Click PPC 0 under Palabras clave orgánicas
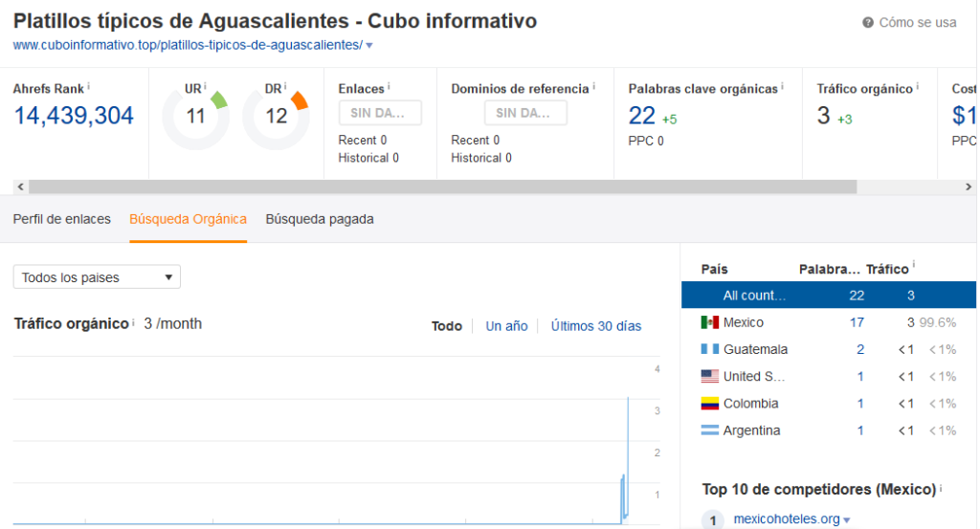The width and height of the screenshot is (980, 529). tap(646, 142)
